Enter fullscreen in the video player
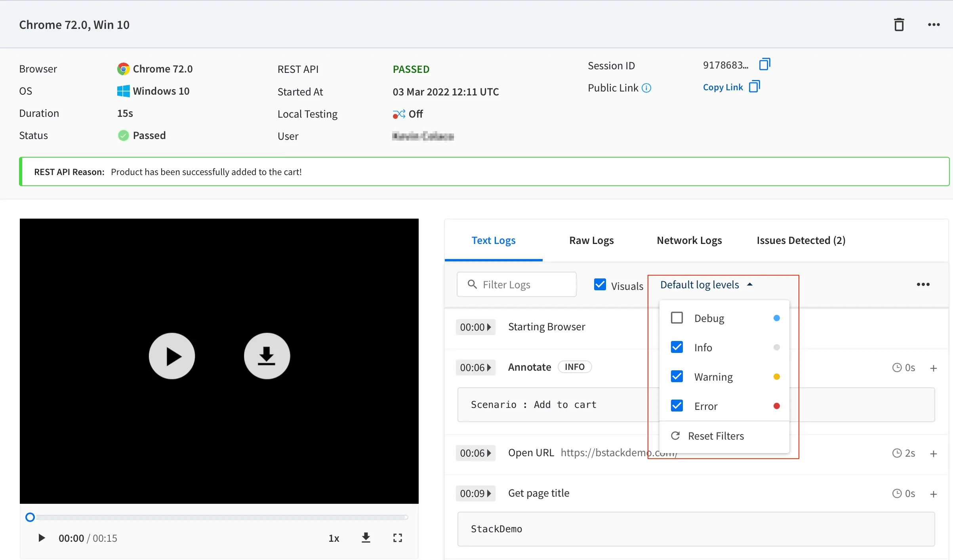The width and height of the screenshot is (953, 560). (x=397, y=538)
